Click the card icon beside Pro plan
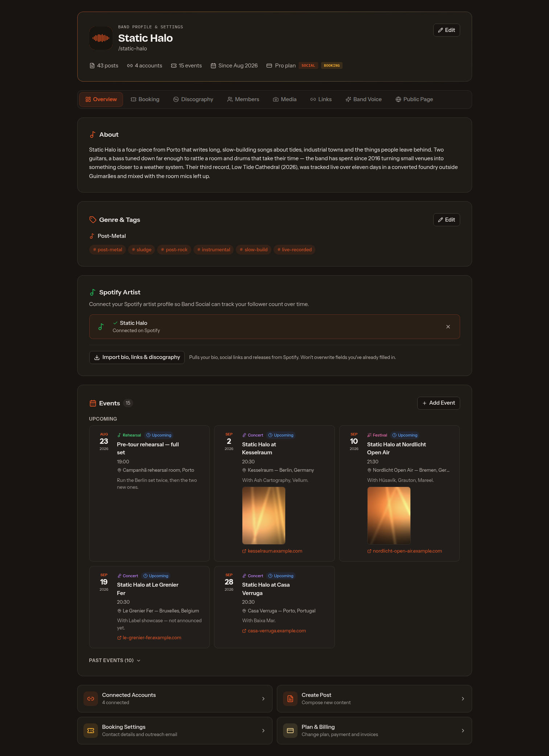This screenshot has height=756, width=549. [x=269, y=66]
